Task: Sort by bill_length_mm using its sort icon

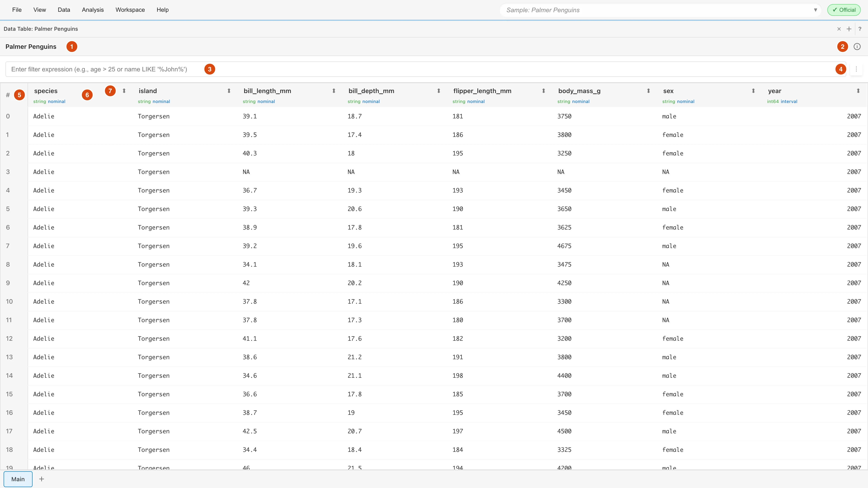Action: (334, 91)
